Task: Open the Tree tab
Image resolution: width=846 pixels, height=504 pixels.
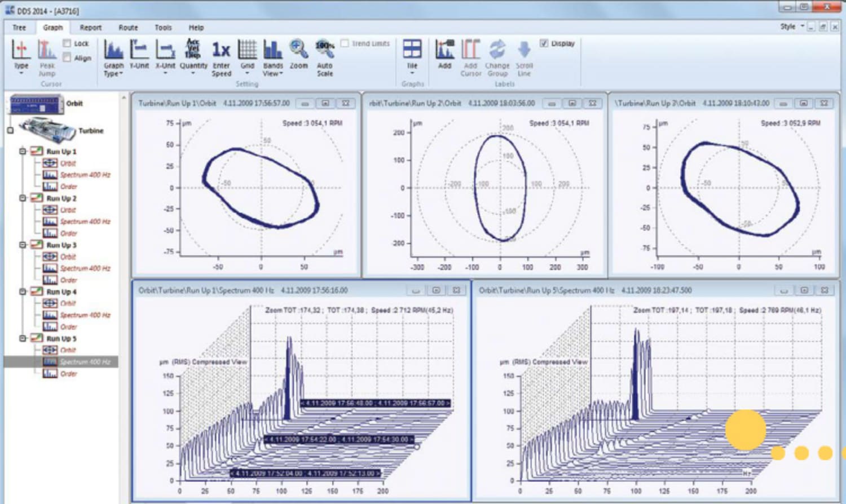Action: click(x=19, y=27)
